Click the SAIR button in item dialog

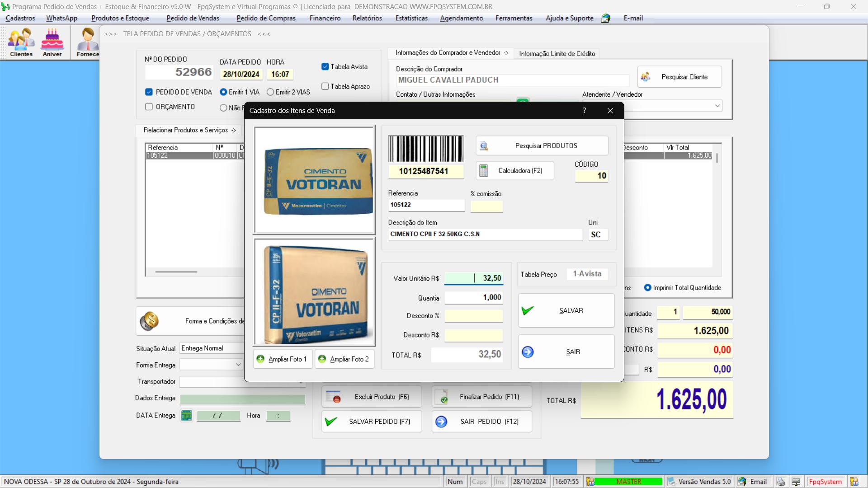point(566,352)
